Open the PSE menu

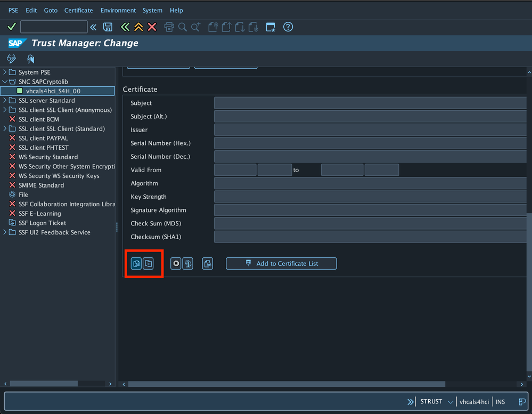tap(13, 10)
